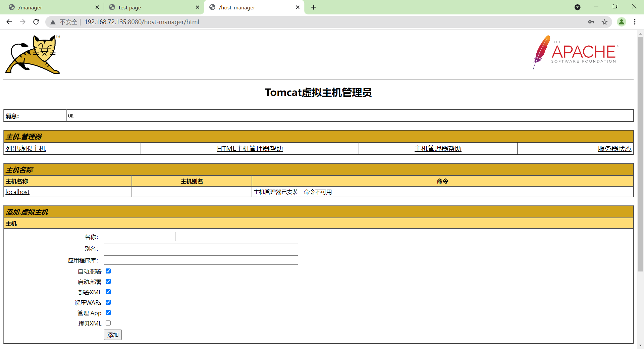Viewport: 644px width, 349px height.
Task: Disable the 管理 App checkbox
Action: point(108,313)
